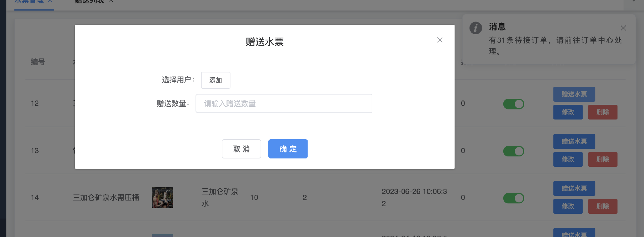Gift water tickets for row 14
The width and height of the screenshot is (644, 237).
click(x=574, y=188)
